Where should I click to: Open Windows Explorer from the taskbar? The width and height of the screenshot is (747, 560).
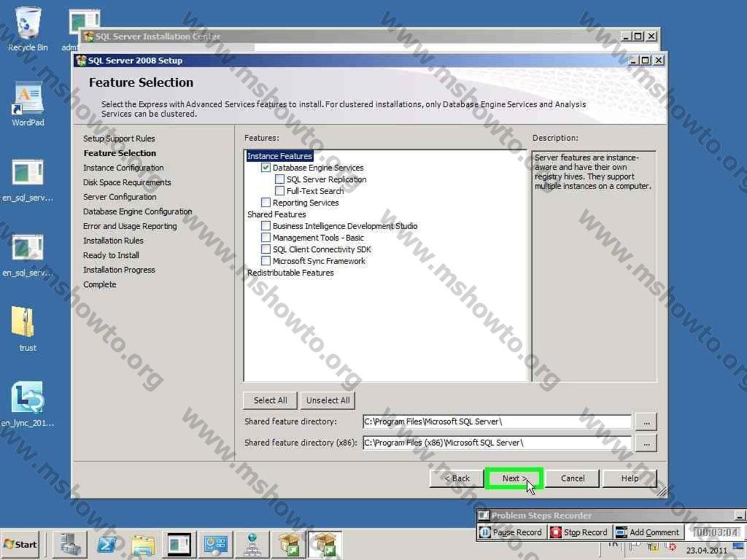click(143, 545)
